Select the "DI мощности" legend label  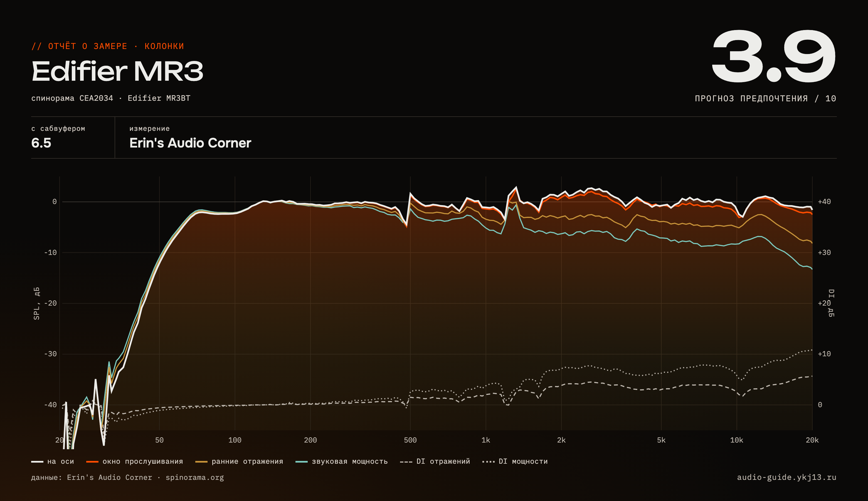click(523, 461)
